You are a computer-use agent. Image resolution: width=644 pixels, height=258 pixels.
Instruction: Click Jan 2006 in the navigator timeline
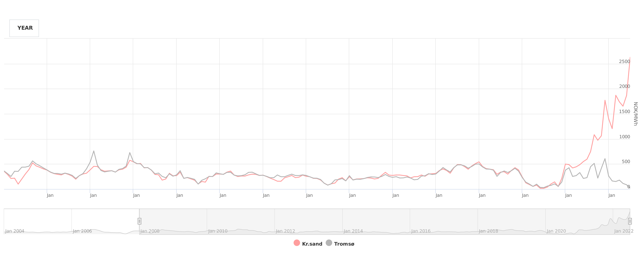[x=82, y=231]
